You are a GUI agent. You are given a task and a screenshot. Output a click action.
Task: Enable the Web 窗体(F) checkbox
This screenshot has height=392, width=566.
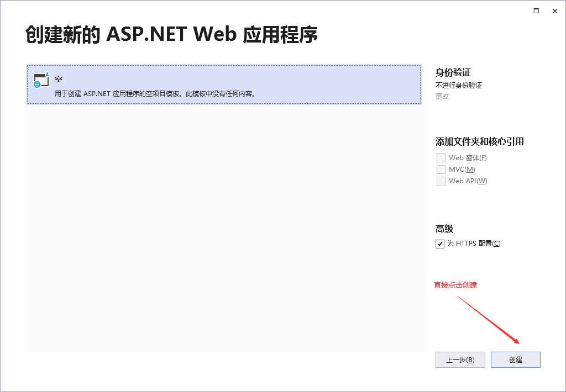tap(441, 157)
